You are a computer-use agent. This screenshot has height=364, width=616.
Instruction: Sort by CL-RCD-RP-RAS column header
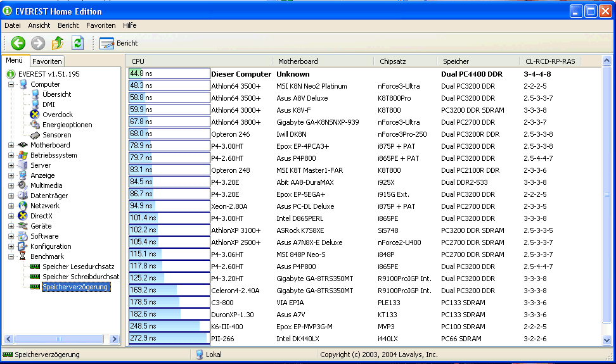(549, 61)
